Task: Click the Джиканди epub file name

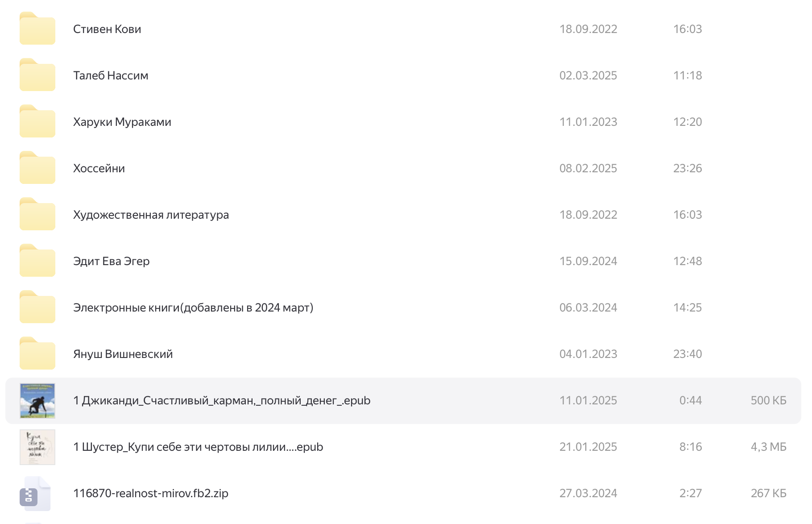Action: [x=222, y=400]
